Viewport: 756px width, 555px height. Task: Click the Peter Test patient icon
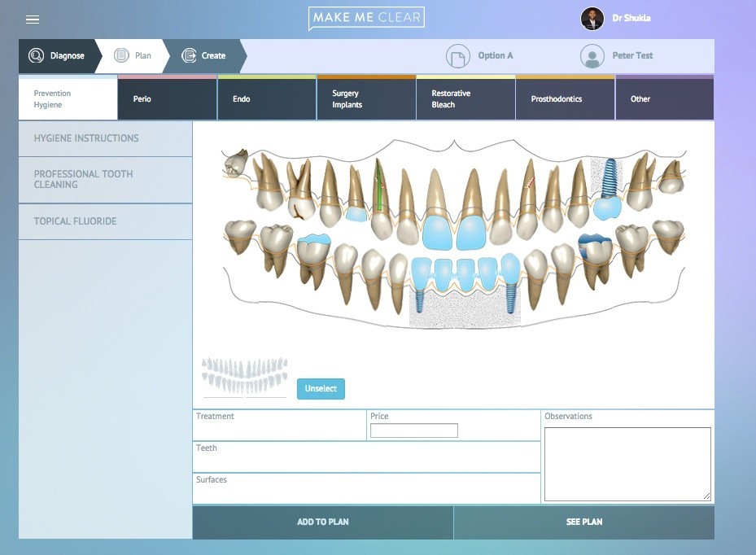(x=592, y=56)
